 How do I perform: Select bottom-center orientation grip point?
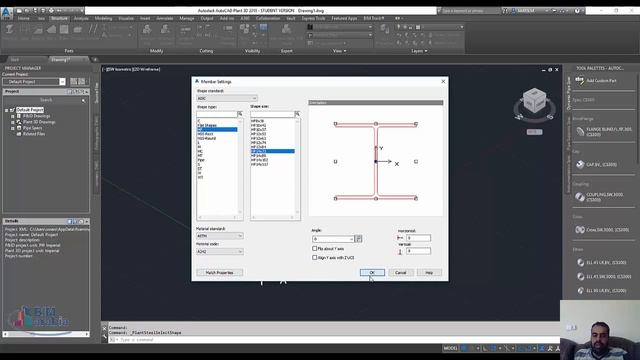[x=376, y=198]
